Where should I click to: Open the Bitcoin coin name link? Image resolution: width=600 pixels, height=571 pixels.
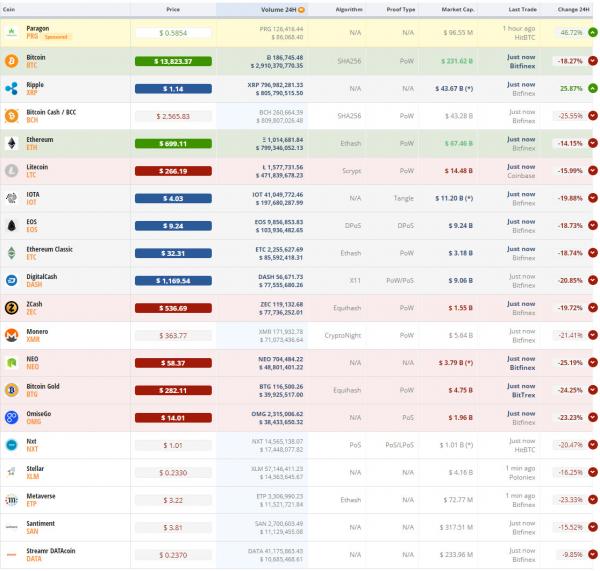click(36, 57)
